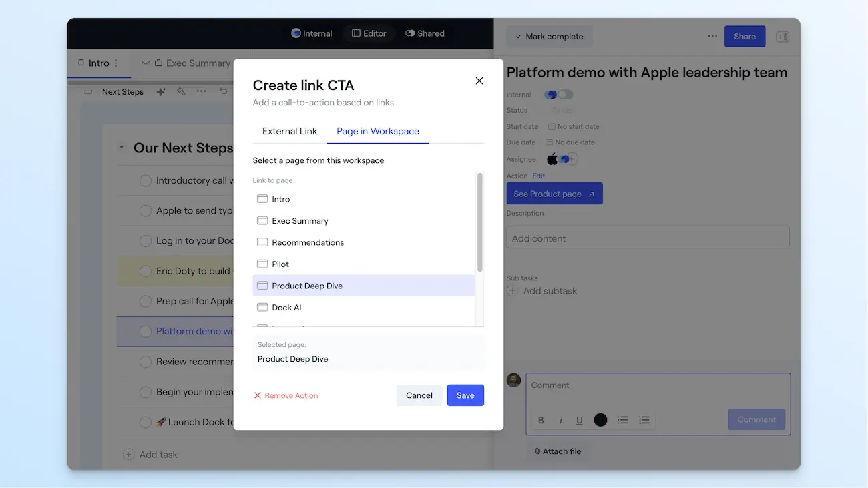Check off the Introductory call task

click(x=145, y=180)
